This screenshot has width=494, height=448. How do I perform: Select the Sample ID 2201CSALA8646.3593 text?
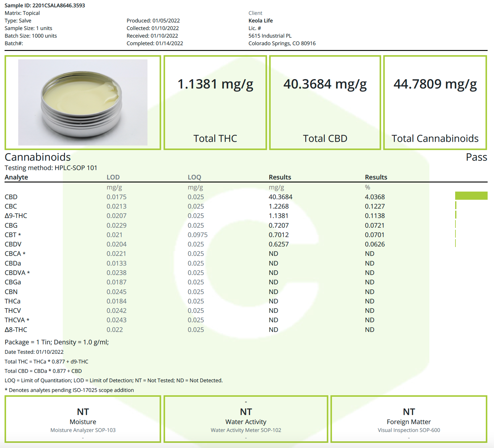tap(45, 5)
